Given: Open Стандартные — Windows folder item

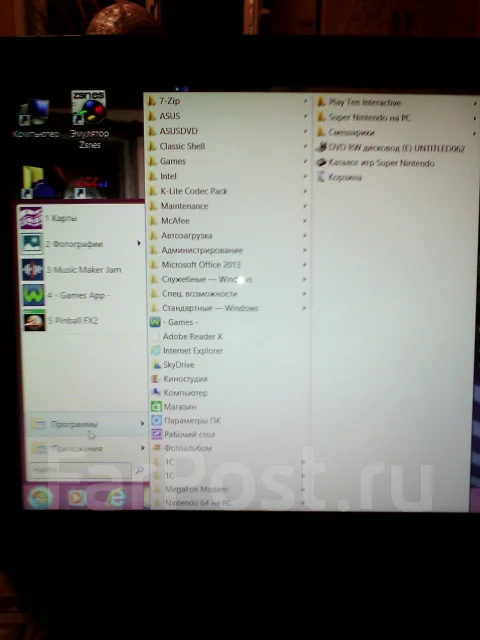Looking at the screenshot, I should pyautogui.click(x=229, y=308).
